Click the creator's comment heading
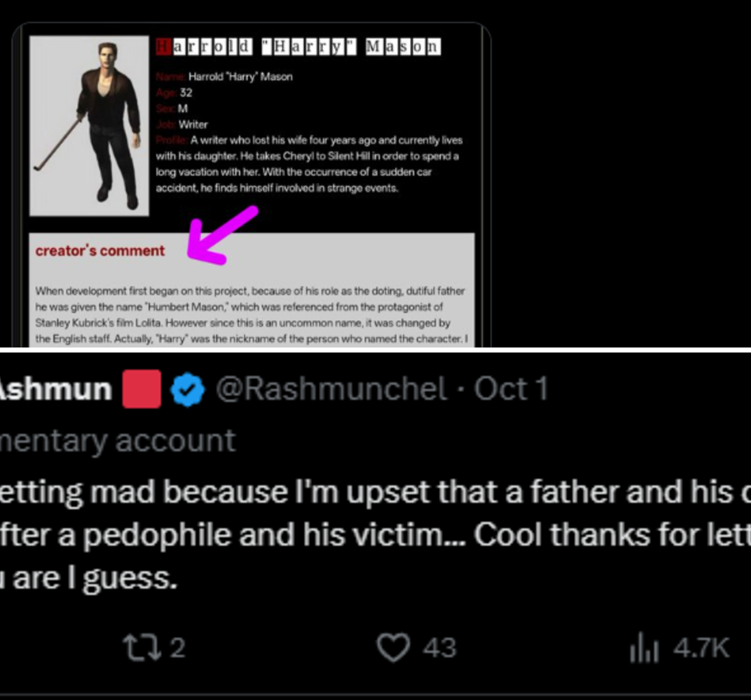 [100, 250]
